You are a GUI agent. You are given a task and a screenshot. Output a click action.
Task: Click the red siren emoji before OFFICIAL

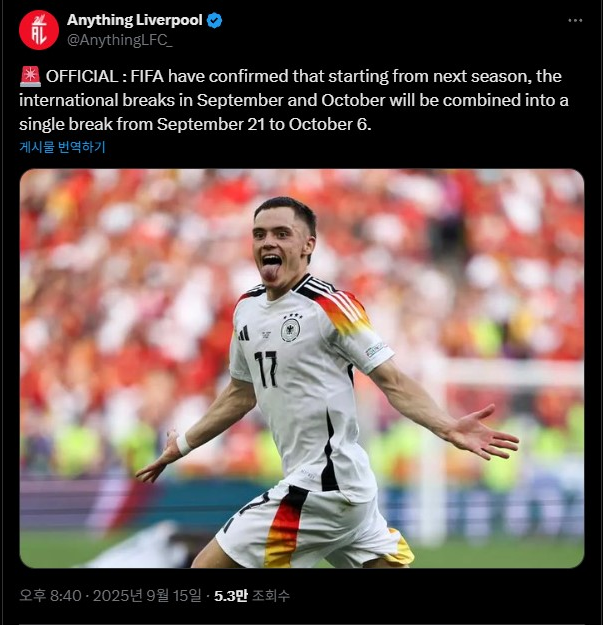pos(30,76)
